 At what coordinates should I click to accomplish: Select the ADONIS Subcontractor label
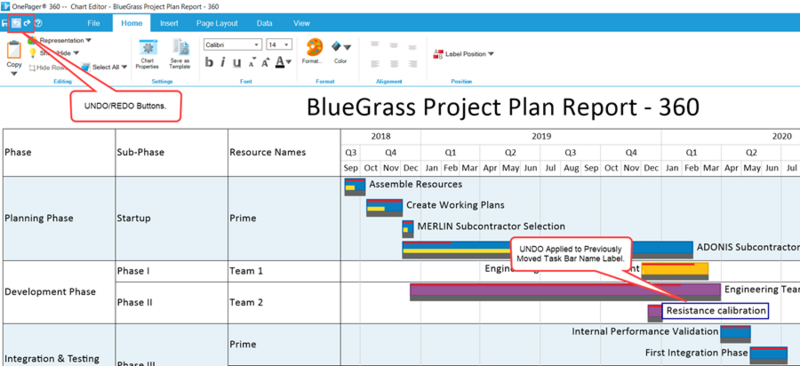747,247
